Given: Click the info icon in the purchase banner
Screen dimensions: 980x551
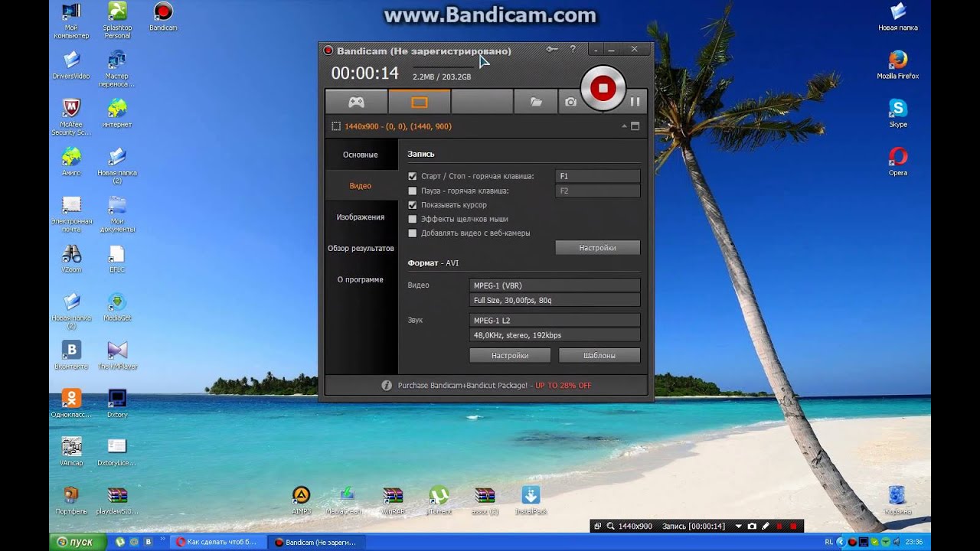Looking at the screenshot, I should [387, 386].
